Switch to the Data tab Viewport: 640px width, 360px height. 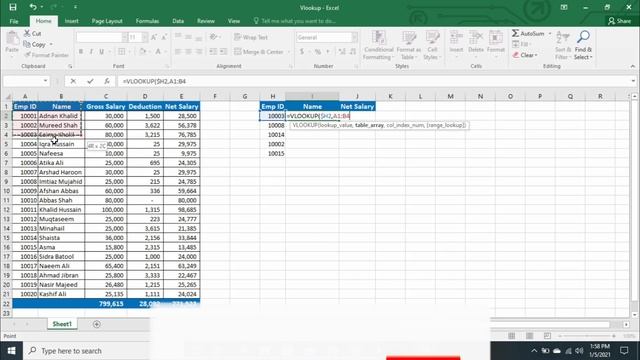(178, 21)
